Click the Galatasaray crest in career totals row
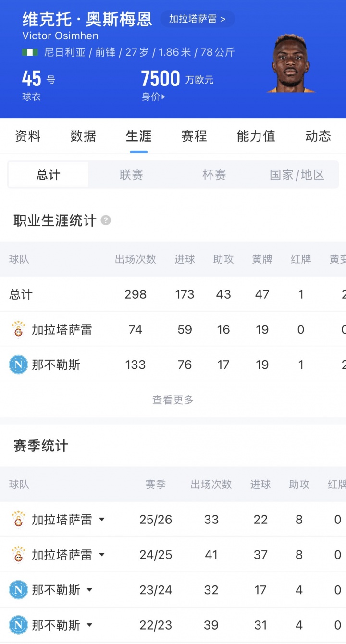This screenshot has height=644, width=346. click(18, 329)
